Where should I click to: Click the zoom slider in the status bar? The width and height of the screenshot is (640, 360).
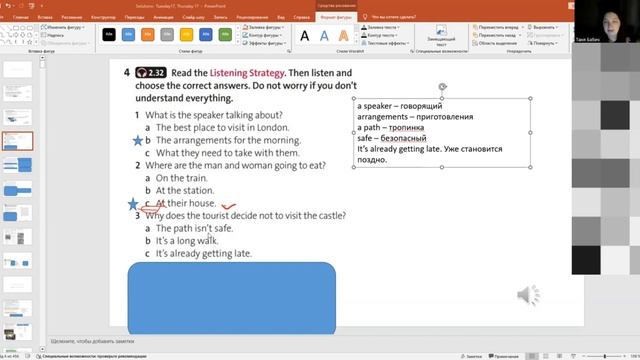(x=604, y=356)
